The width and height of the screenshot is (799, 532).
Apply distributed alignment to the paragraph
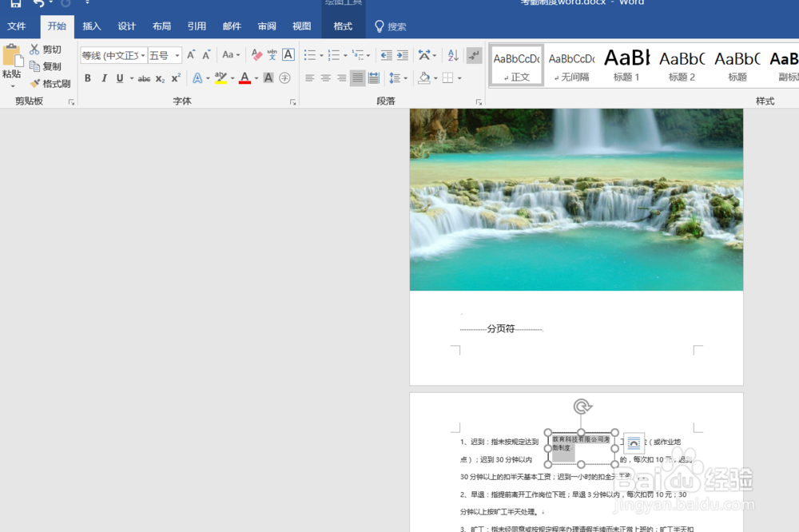point(373,78)
